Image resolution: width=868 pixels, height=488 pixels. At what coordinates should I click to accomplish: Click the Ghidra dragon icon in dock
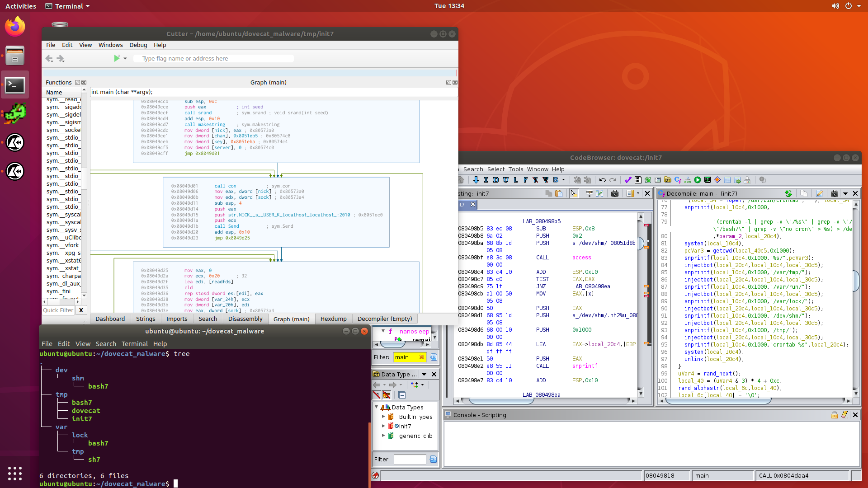tap(15, 113)
